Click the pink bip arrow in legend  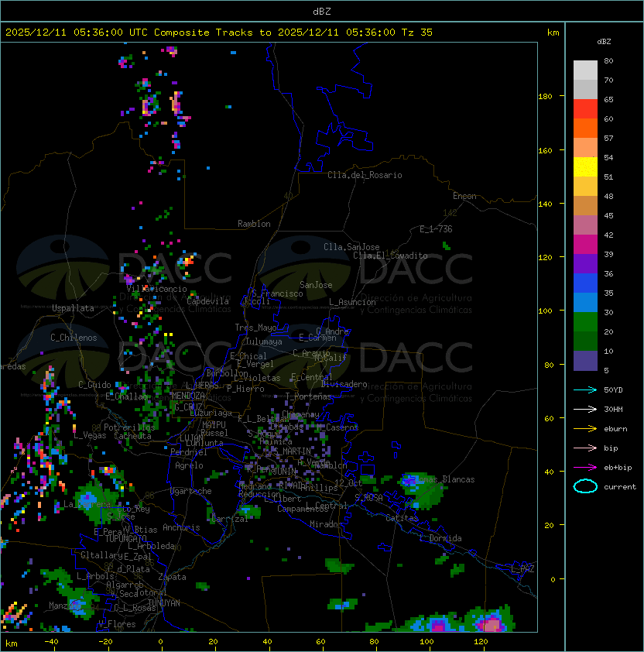tap(585, 448)
